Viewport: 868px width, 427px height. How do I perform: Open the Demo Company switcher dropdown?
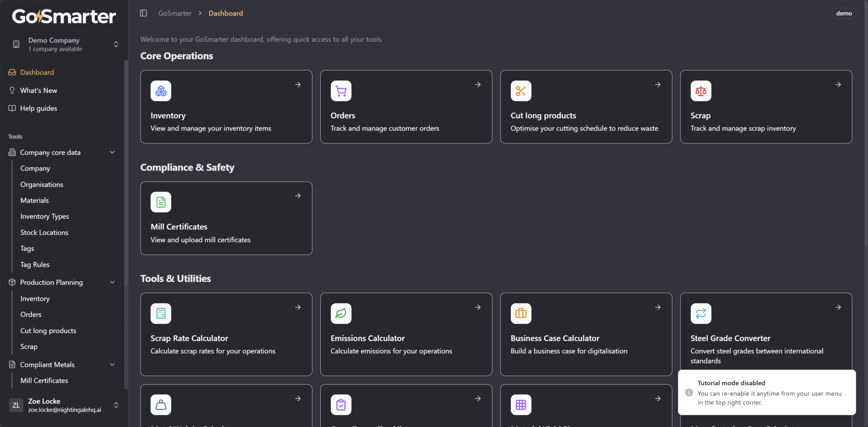pos(64,44)
